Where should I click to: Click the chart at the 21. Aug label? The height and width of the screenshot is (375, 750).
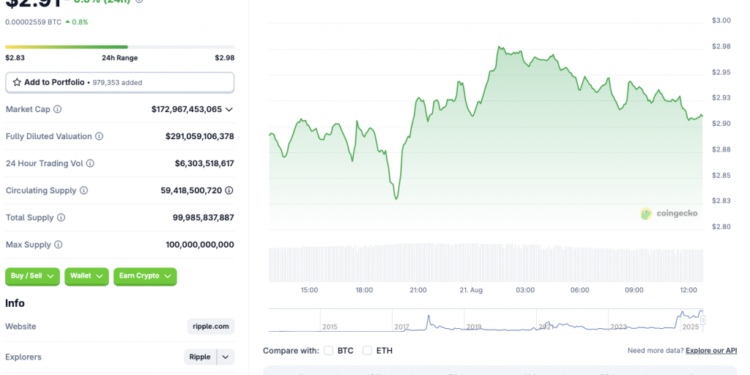pos(471,290)
